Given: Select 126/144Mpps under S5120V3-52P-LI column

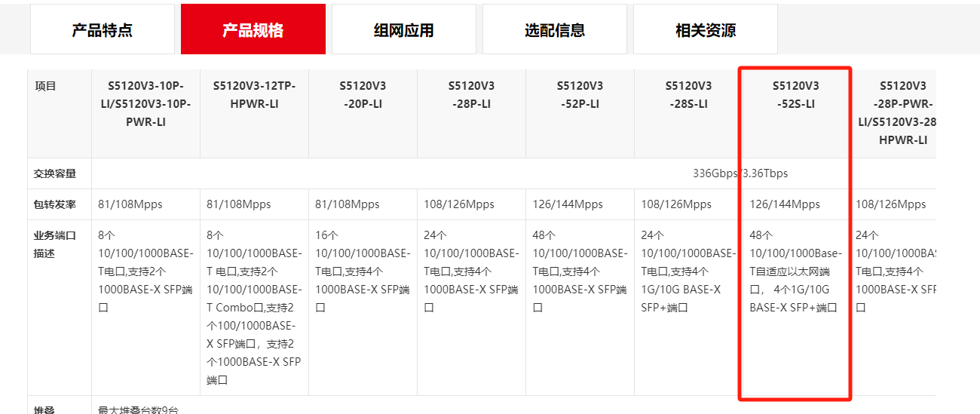Looking at the screenshot, I should 568,204.
